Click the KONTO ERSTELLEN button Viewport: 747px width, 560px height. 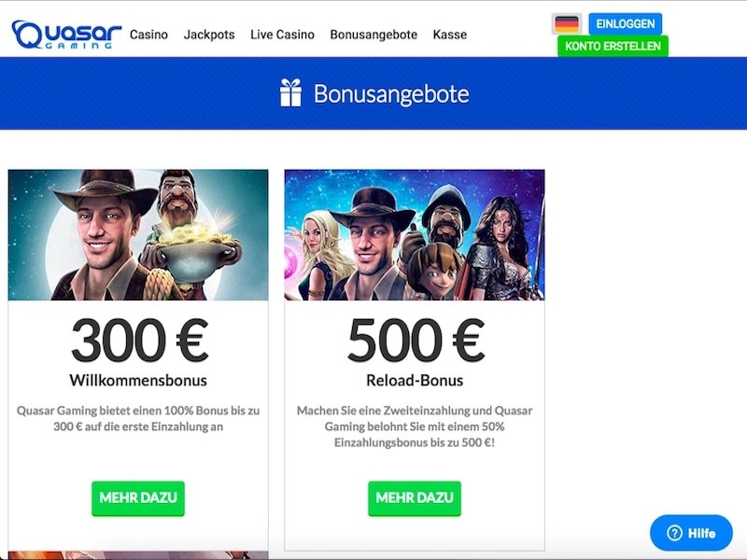(x=613, y=46)
